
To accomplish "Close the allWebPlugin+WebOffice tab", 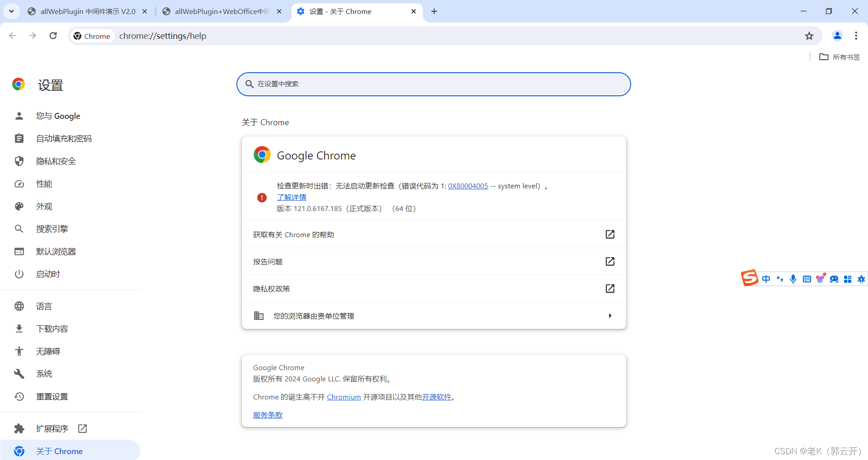I will [279, 11].
